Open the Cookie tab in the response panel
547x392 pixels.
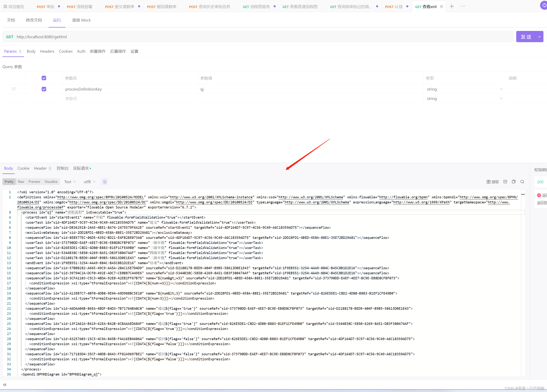[x=23, y=168]
